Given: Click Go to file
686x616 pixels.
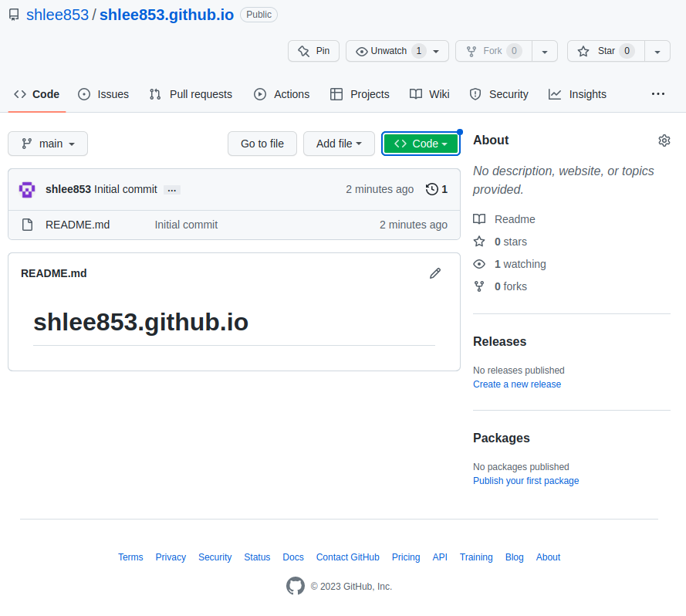Looking at the screenshot, I should (x=262, y=144).
